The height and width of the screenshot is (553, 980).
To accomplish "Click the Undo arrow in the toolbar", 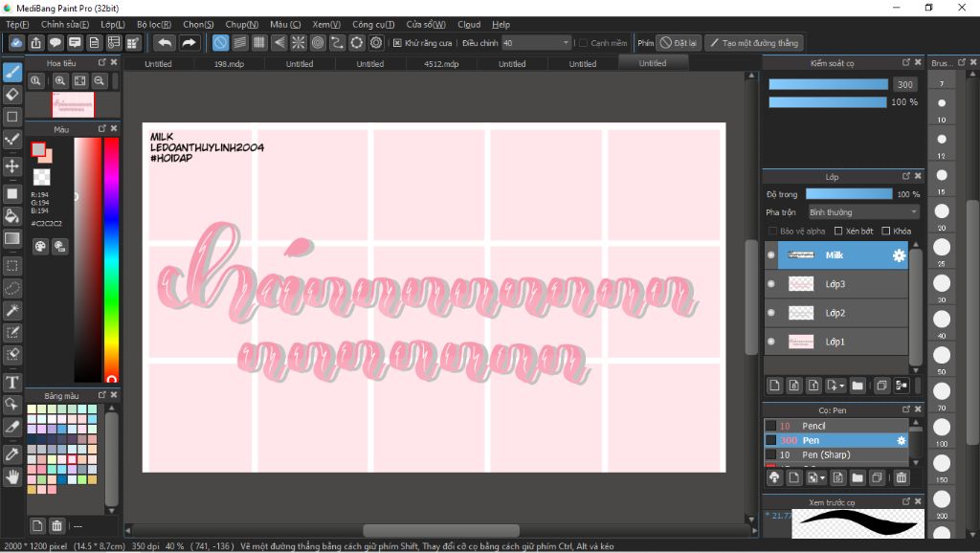I will point(165,43).
